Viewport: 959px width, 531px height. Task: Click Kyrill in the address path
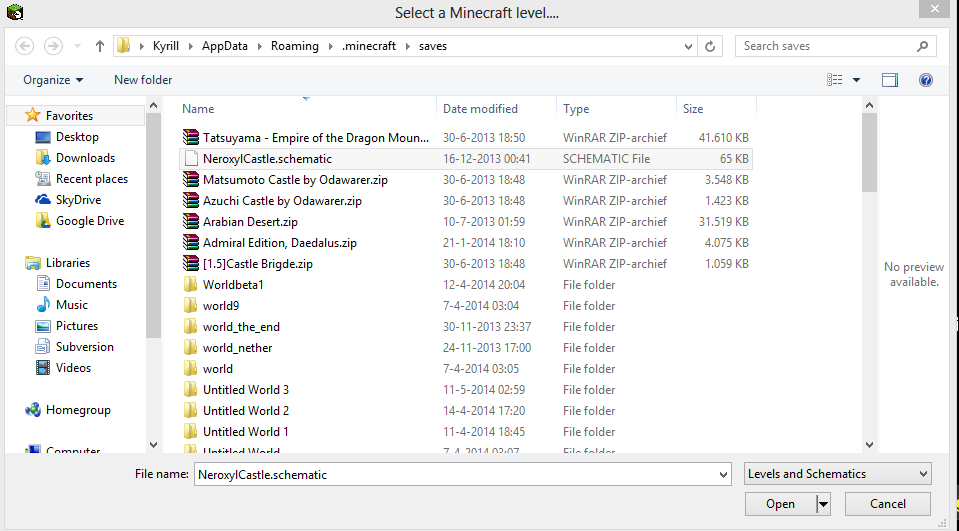coord(166,46)
